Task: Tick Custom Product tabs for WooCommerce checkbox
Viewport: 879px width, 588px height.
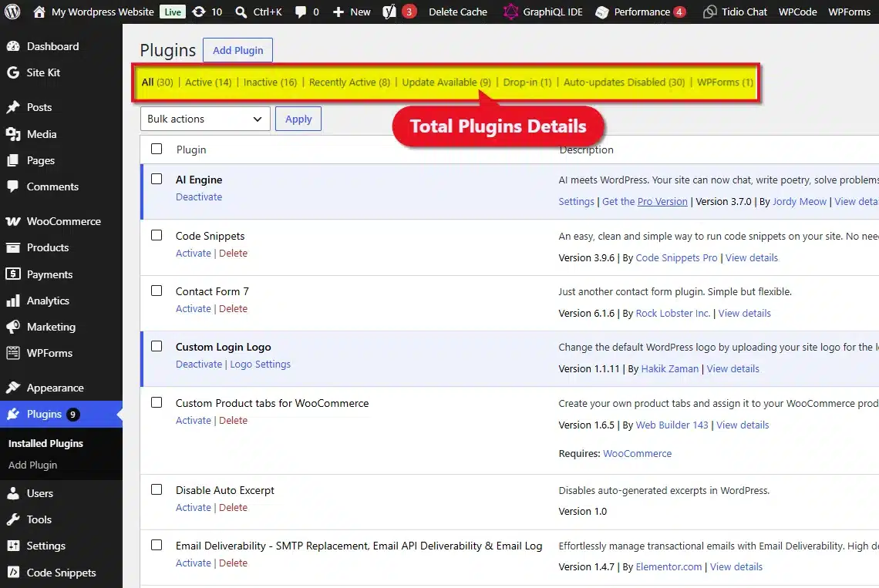Action: pyautogui.click(x=157, y=402)
